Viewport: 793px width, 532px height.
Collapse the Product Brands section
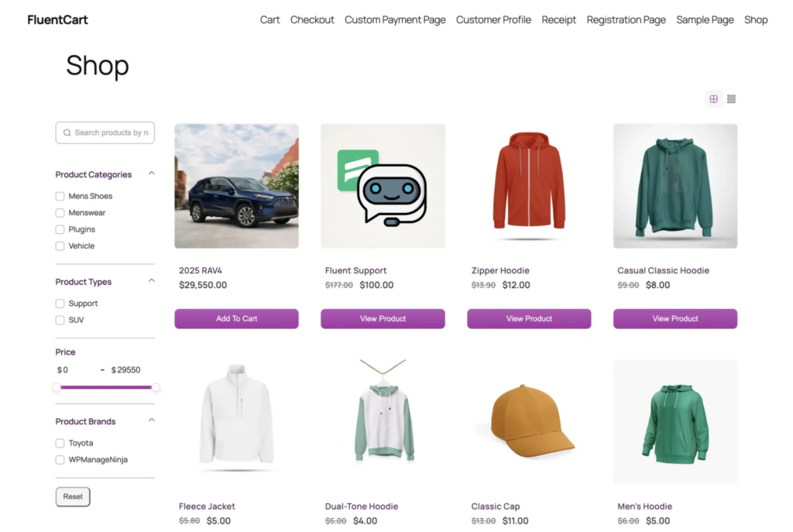click(x=152, y=420)
